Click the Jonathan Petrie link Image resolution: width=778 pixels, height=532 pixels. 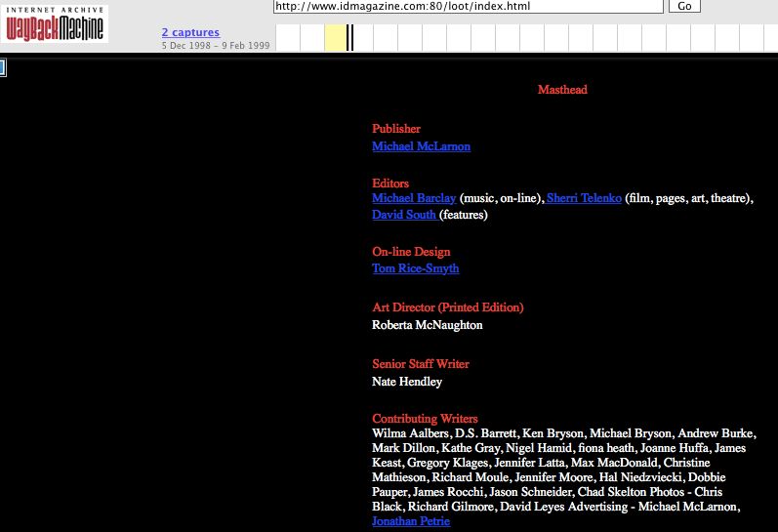[411, 521]
